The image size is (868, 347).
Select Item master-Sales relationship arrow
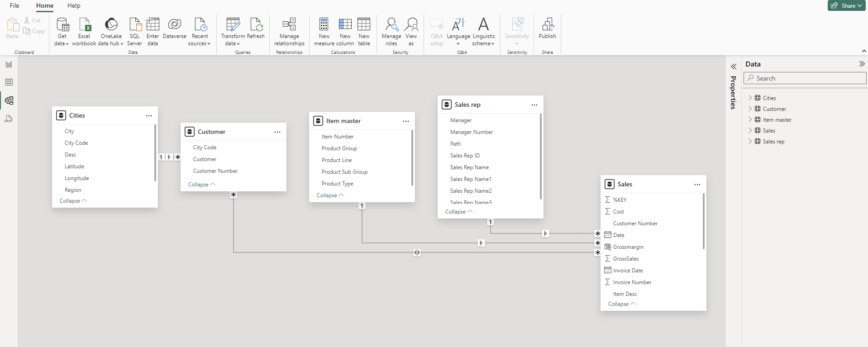coord(481,243)
